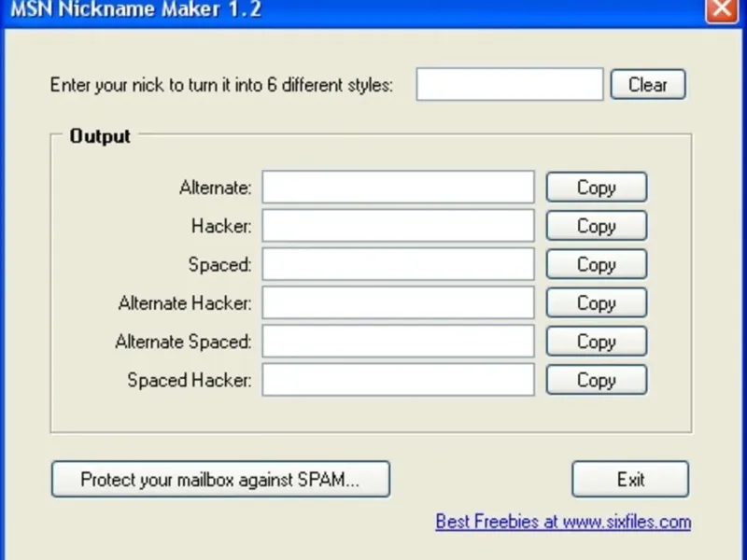
Task: Click the Hacker output text field
Action: click(x=399, y=226)
